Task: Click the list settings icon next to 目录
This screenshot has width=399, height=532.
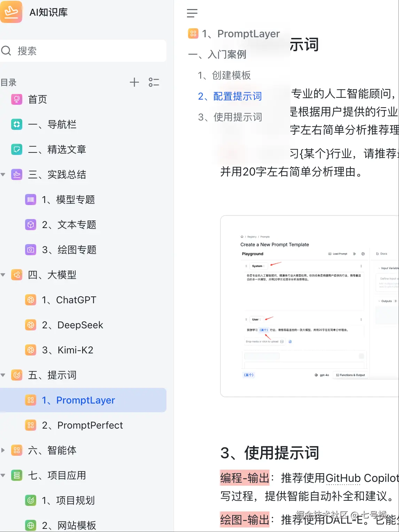Action: click(x=154, y=82)
